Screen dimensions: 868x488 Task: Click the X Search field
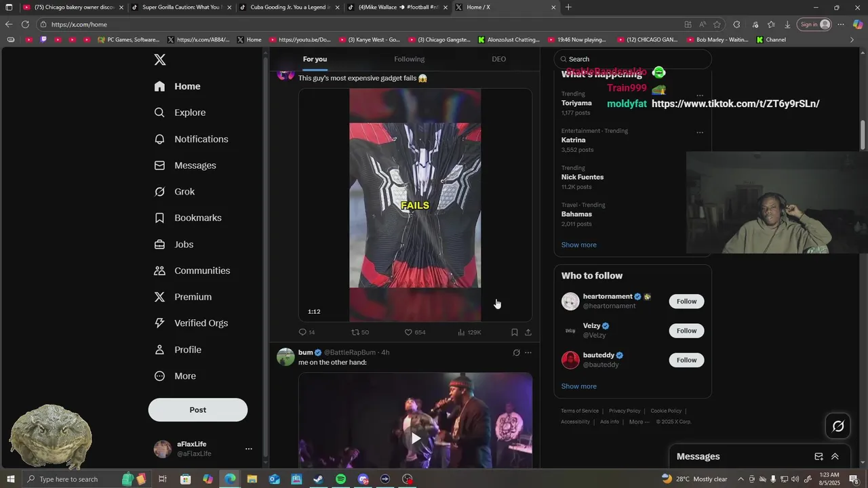click(x=633, y=59)
